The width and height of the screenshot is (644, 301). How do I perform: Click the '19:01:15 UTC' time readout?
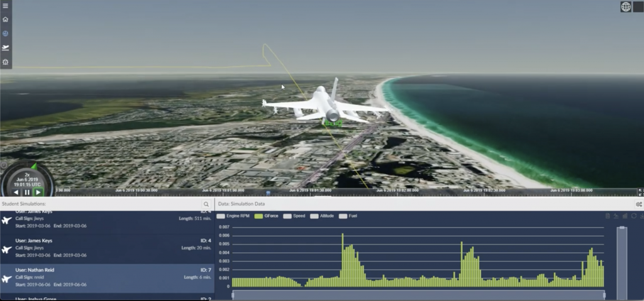click(27, 185)
